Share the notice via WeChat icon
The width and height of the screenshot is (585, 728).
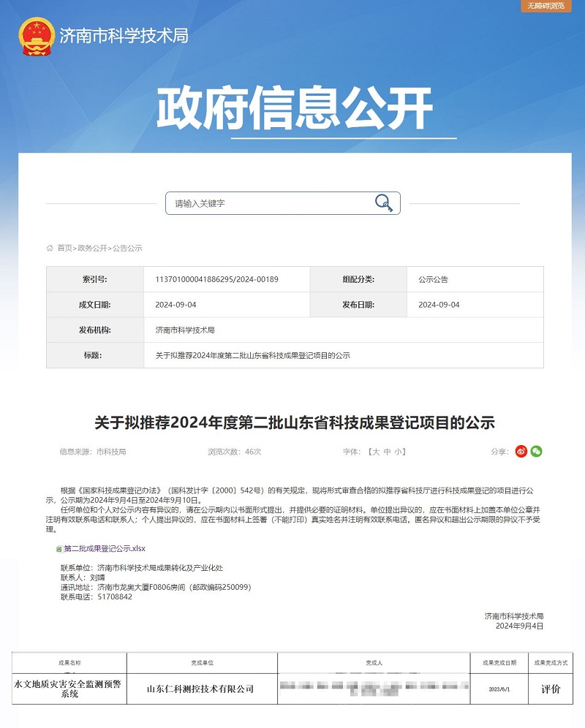pos(536,451)
